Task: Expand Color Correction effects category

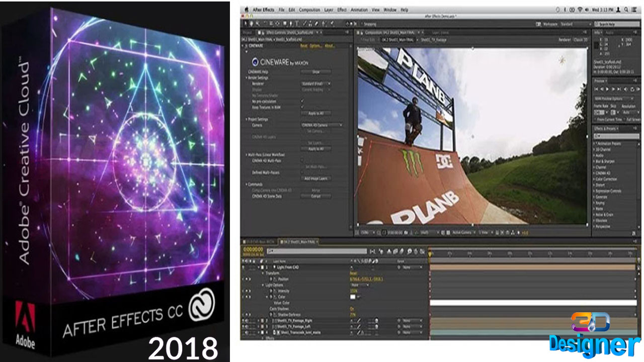Action: click(x=595, y=179)
